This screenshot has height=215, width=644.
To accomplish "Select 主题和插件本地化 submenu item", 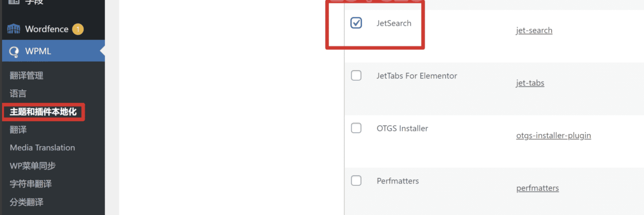I will (x=43, y=112).
